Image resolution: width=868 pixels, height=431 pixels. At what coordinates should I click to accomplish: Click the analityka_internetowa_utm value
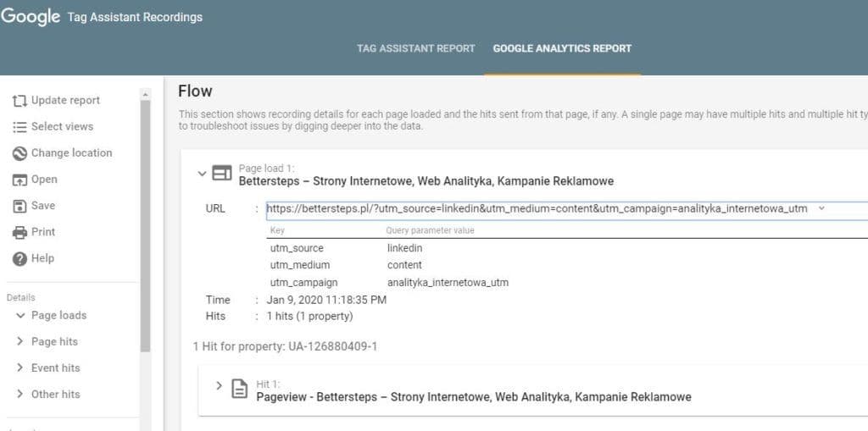coord(448,283)
